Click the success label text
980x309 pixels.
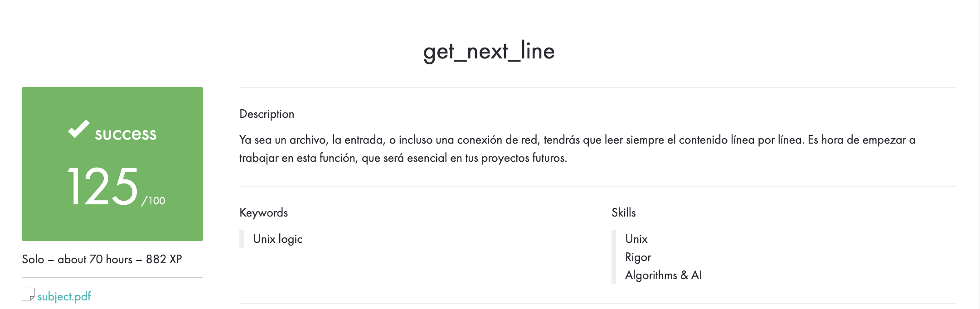tap(125, 134)
